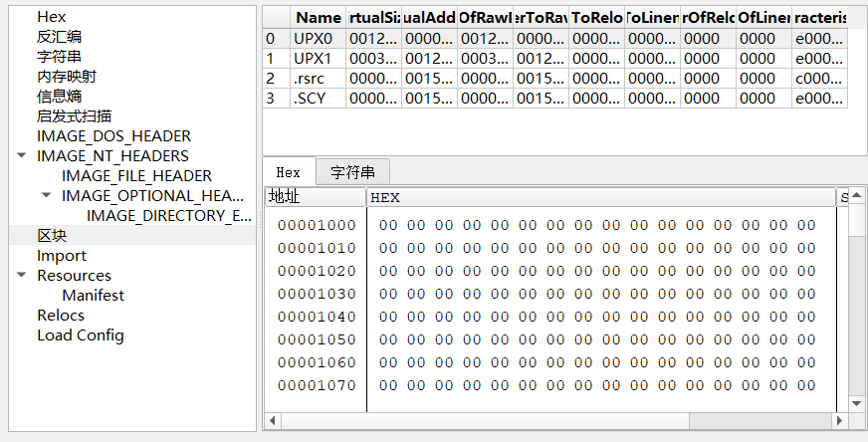
Task: Open 信息熵 entropy view
Action: (59, 97)
